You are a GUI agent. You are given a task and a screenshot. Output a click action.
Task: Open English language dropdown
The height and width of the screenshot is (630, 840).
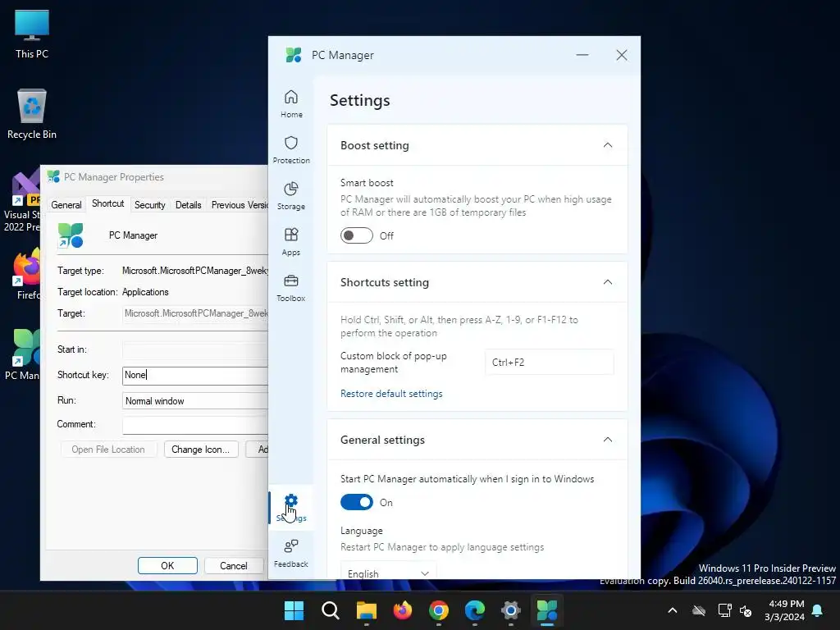point(388,571)
